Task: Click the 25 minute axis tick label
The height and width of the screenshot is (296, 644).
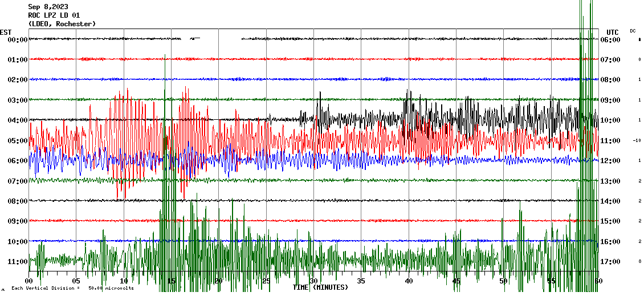Action: pos(266,281)
